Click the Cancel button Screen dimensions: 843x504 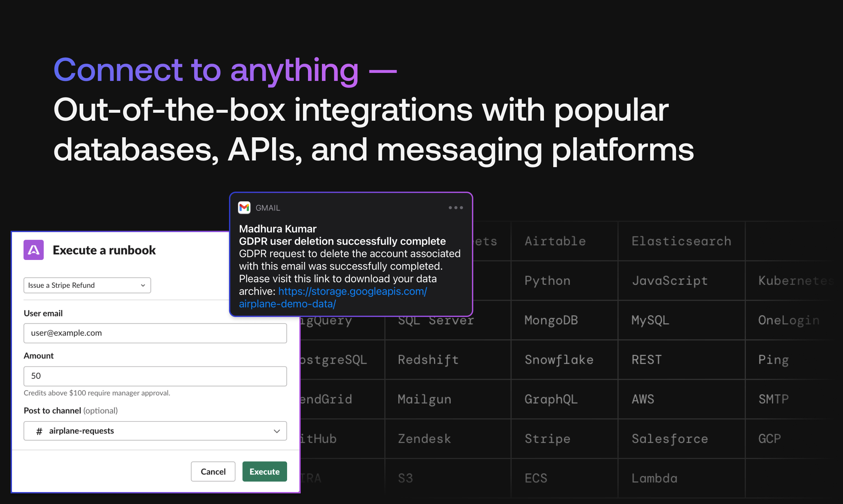pyautogui.click(x=213, y=472)
